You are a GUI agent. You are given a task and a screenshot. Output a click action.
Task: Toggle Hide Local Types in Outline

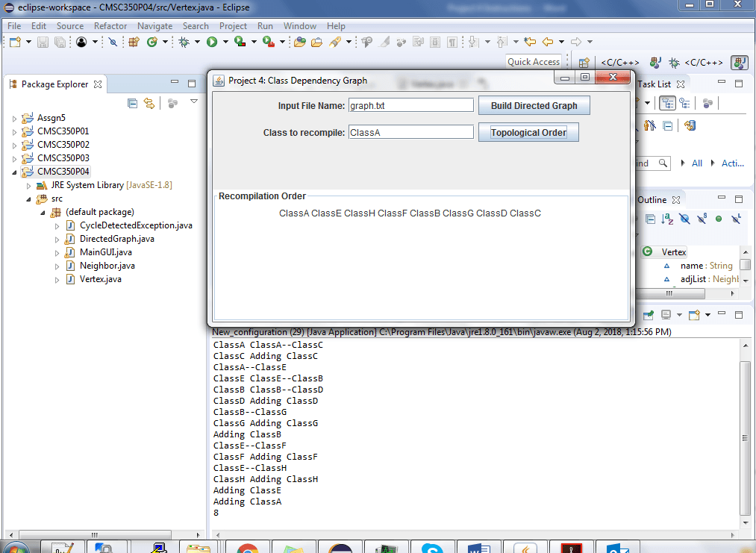(736, 219)
